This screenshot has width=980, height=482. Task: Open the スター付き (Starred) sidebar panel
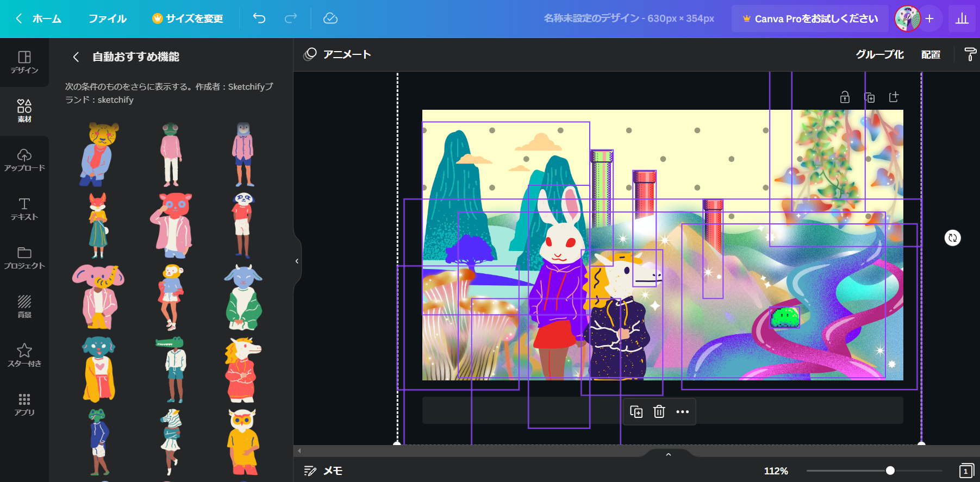[x=24, y=356]
